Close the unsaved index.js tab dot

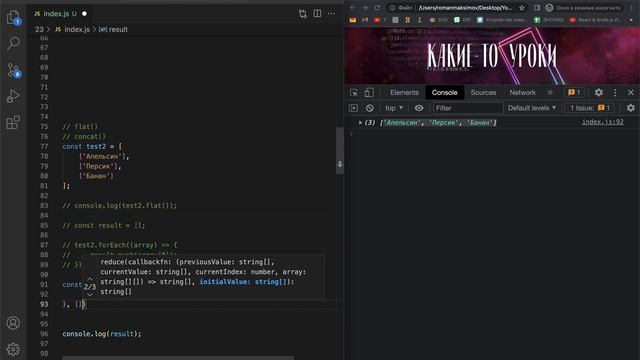84,13
